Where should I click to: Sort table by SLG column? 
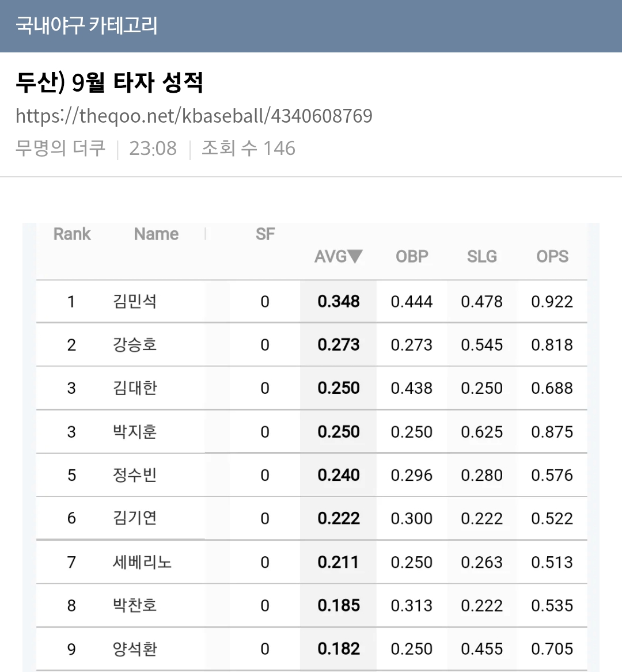(x=482, y=256)
